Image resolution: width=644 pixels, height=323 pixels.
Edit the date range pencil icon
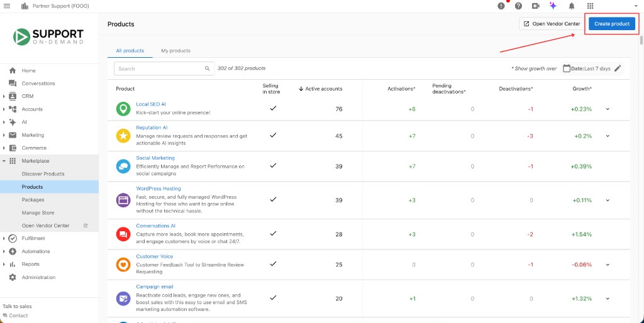618,68
